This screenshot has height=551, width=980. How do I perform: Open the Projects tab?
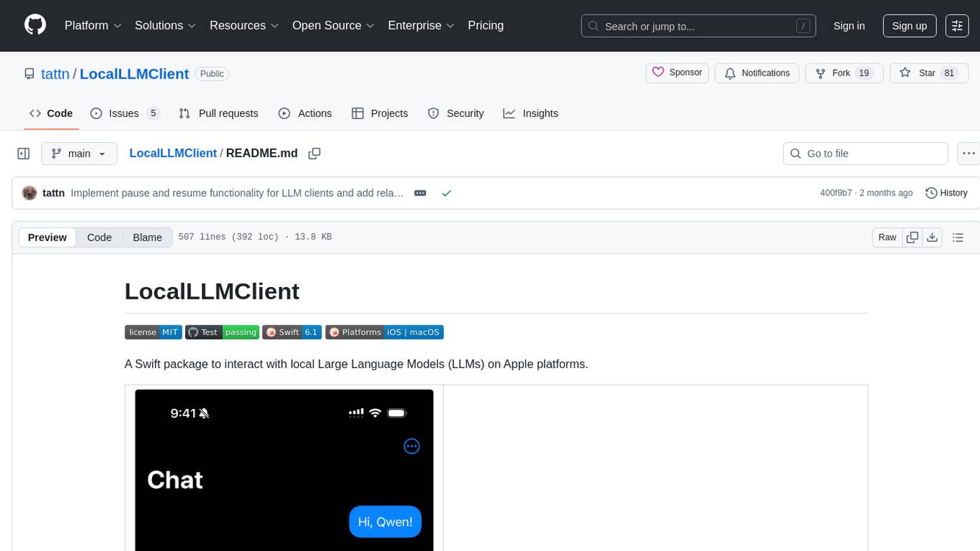coord(380,113)
